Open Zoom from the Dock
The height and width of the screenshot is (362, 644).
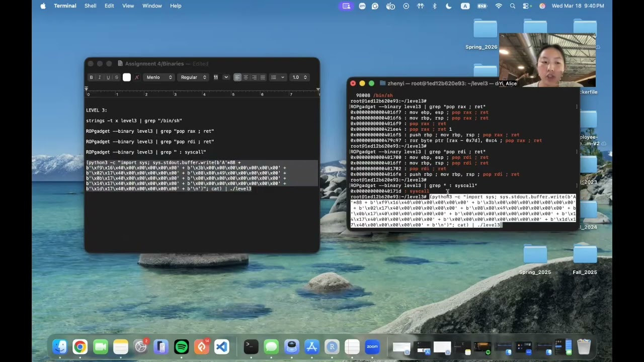click(372, 346)
